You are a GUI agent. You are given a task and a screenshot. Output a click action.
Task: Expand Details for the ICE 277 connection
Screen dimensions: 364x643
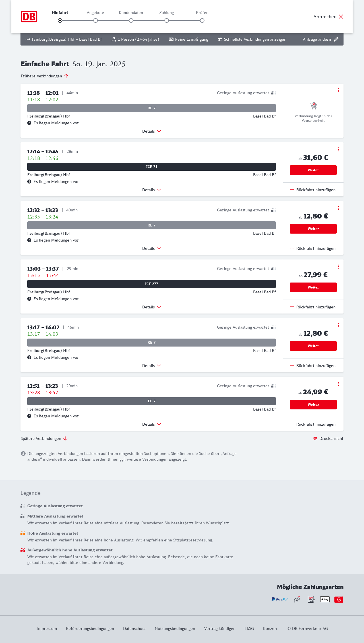[152, 307]
